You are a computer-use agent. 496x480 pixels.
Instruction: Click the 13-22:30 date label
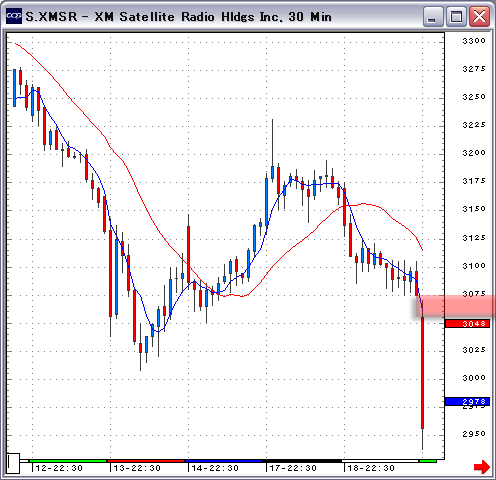(137, 468)
